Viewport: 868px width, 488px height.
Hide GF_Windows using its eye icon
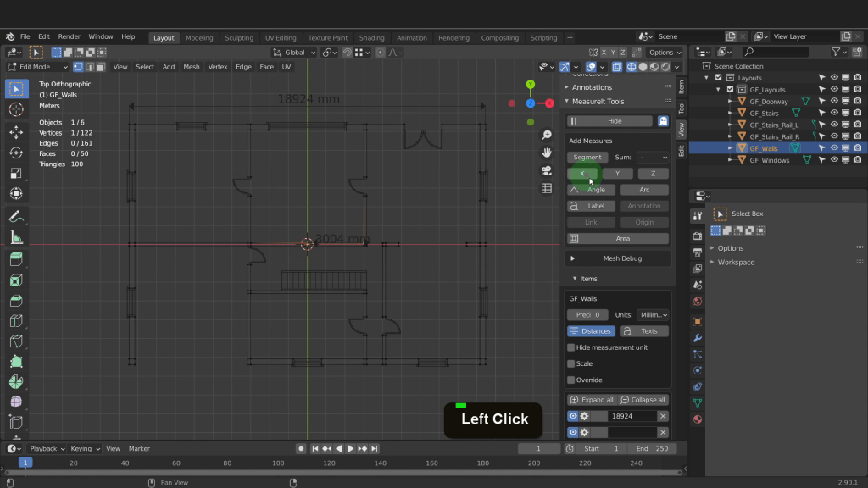point(834,160)
